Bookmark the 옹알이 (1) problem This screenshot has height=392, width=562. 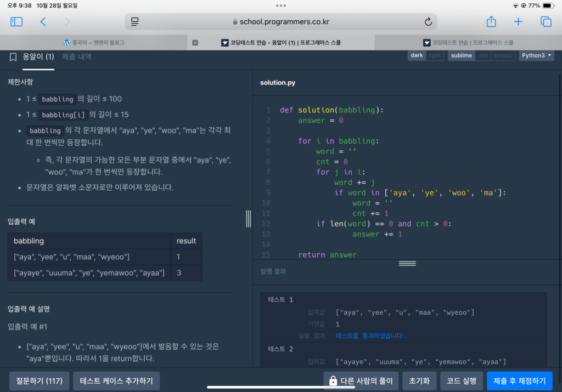tap(13, 56)
